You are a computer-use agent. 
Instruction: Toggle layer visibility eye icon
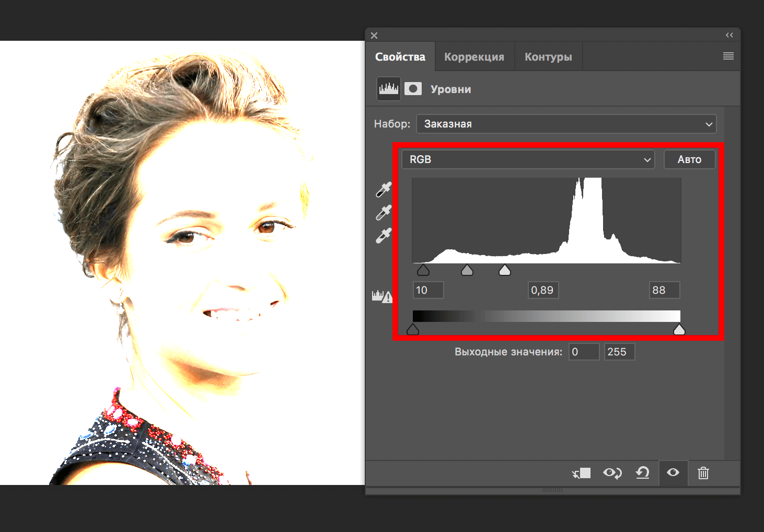click(673, 472)
